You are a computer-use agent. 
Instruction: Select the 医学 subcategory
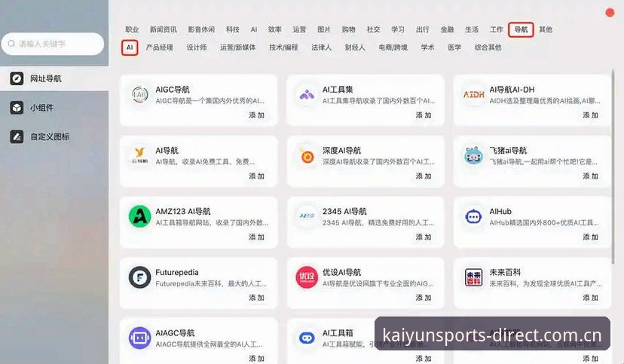point(454,47)
